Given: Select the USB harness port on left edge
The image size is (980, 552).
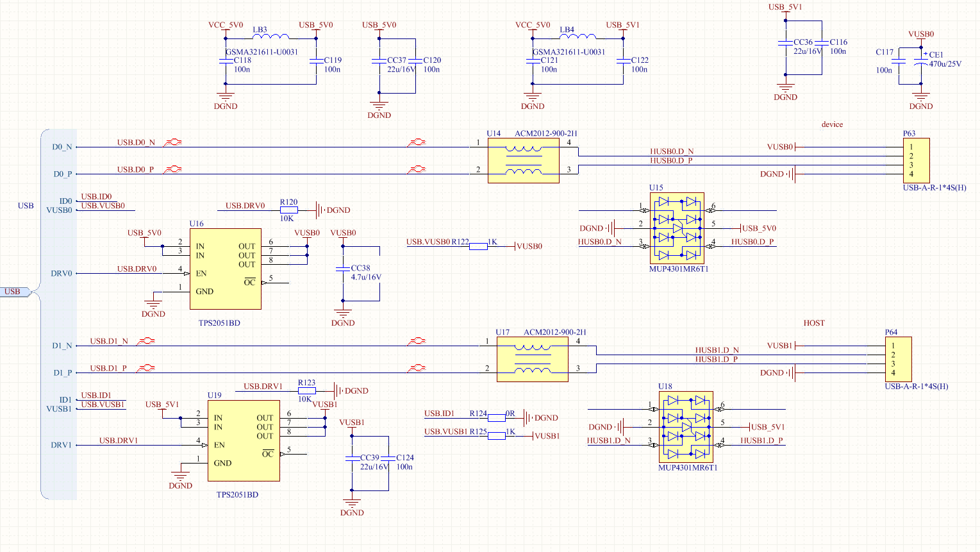Looking at the screenshot, I should tap(15, 292).
